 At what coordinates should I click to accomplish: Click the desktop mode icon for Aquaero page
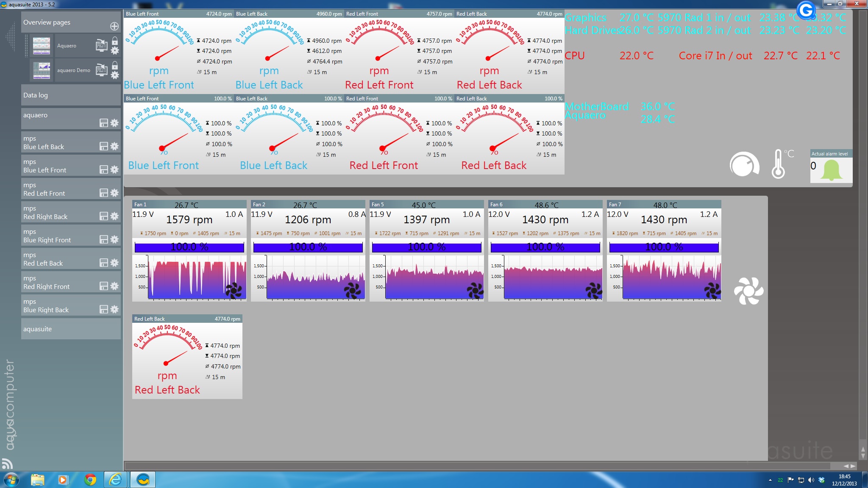(101, 45)
